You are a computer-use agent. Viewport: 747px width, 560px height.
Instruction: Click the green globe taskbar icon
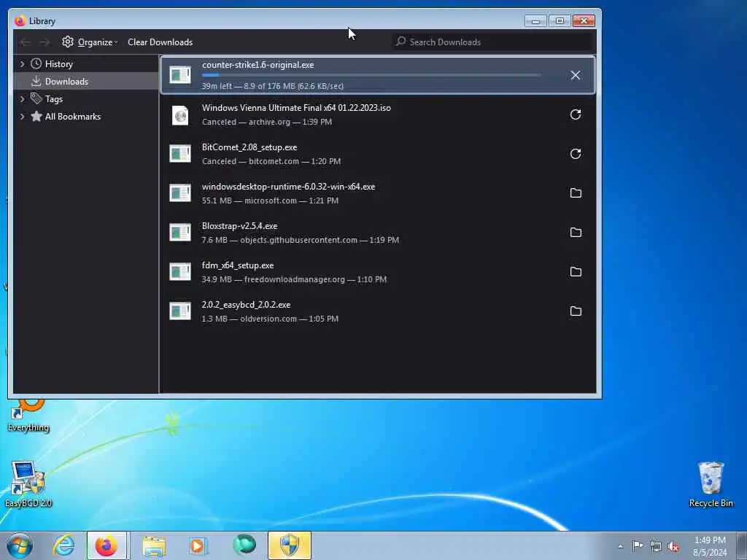click(x=244, y=545)
